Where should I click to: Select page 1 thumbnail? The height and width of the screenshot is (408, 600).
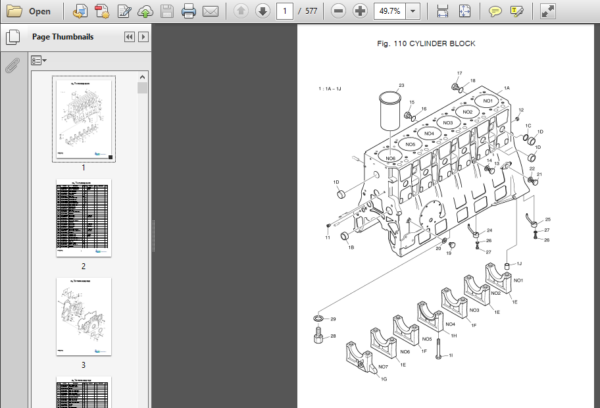tap(84, 119)
